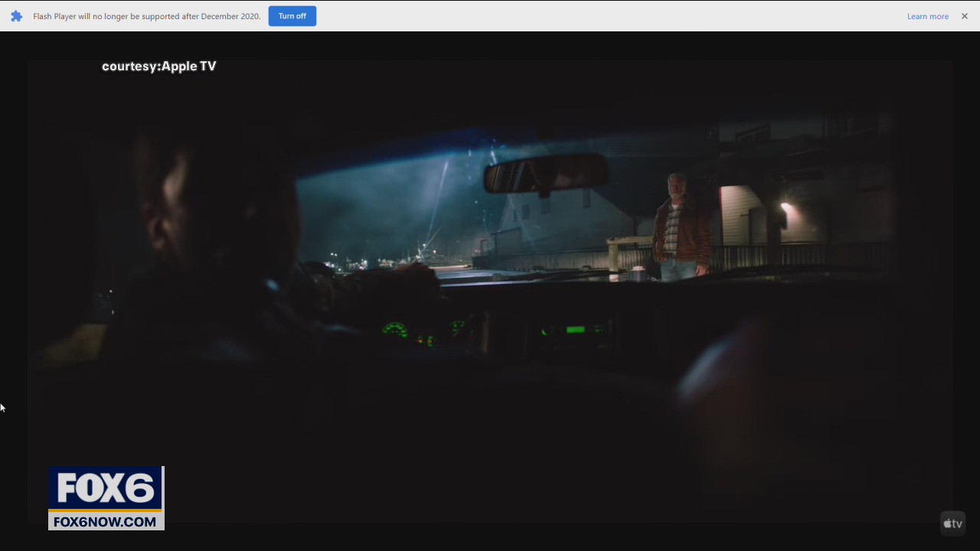The image size is (980, 551).
Task: Click the FOX6 FOX6NOW.COM logo
Action: 106,498
